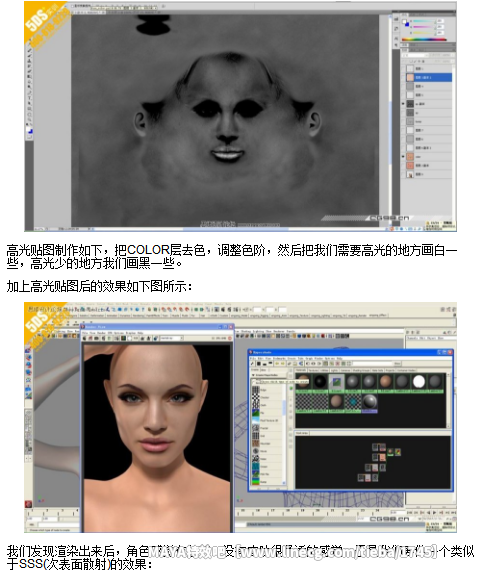This screenshot has width=479, height=571.
Task: Select the File texture node icon
Action: [x=256, y=413]
